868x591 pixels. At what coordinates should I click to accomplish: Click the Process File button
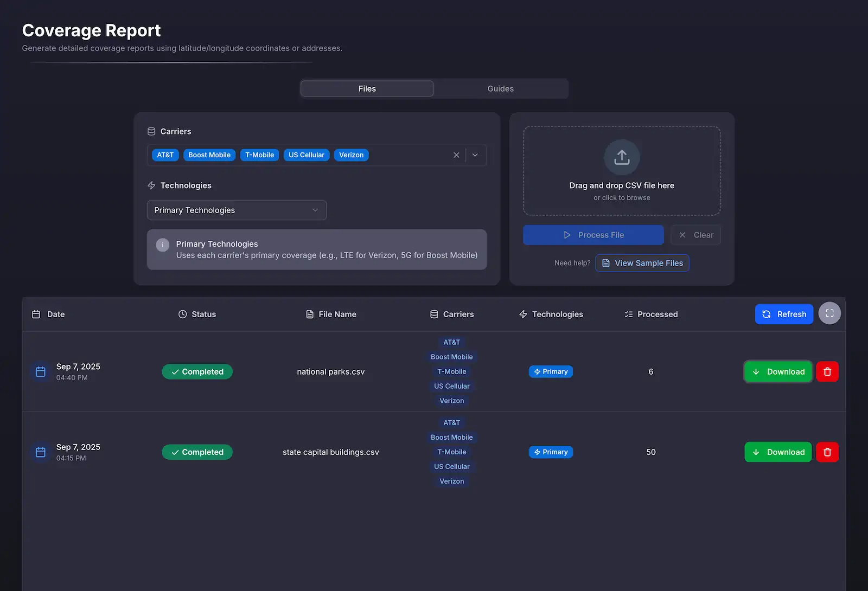[x=593, y=235]
